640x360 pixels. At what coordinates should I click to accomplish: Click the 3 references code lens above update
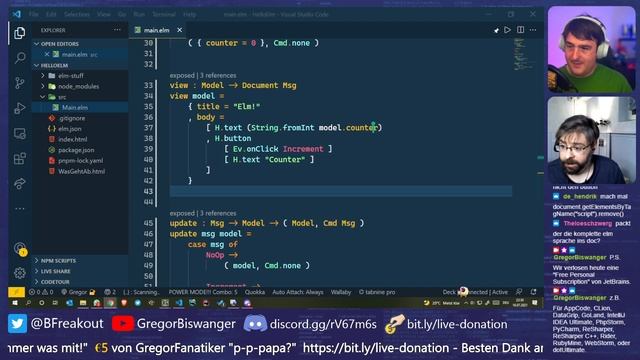point(218,213)
